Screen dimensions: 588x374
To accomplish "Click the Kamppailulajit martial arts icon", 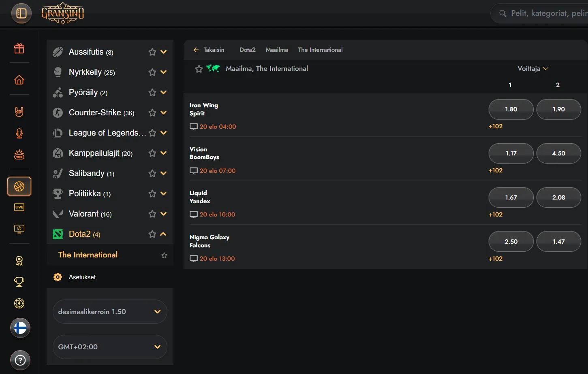I will pos(58,153).
